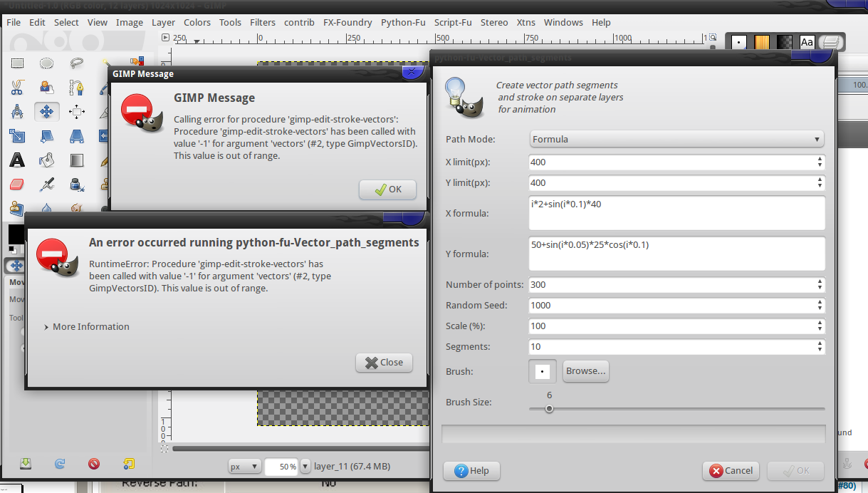The width and height of the screenshot is (868, 493).
Task: Select the Ellipse Select tool
Action: coord(47,63)
